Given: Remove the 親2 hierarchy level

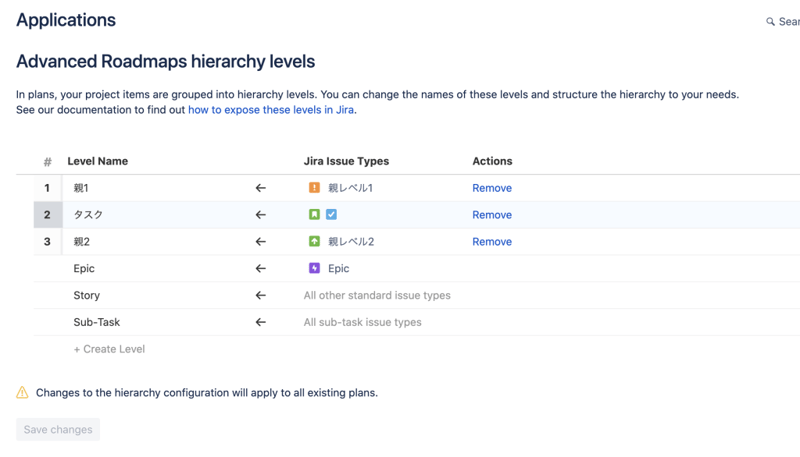Looking at the screenshot, I should tap(491, 242).
